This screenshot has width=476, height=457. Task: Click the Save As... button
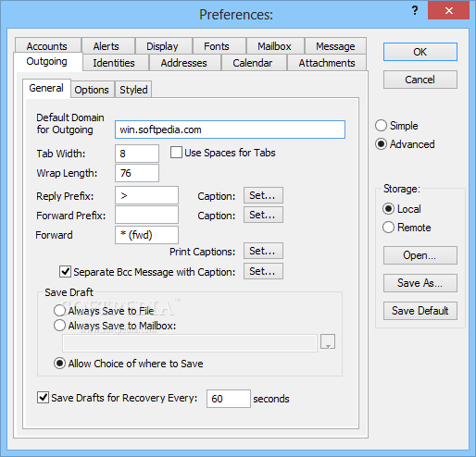pyautogui.click(x=420, y=283)
